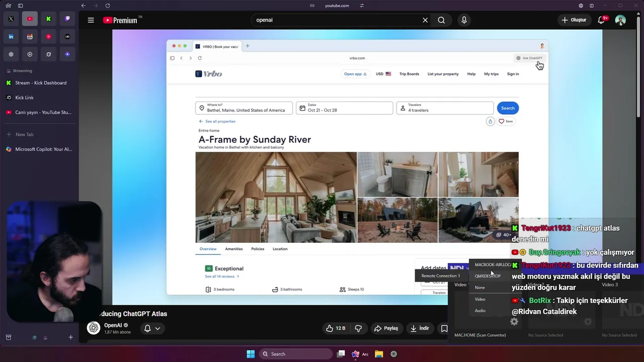This screenshot has height=362, width=644.
Task: Focus the YouTube search field containing openai
Action: click(x=337, y=20)
